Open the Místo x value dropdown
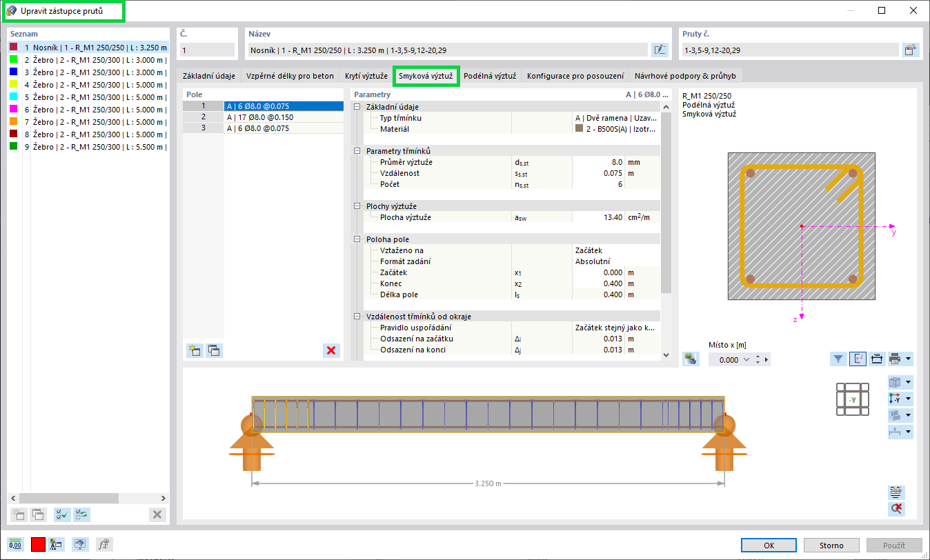930x560 pixels. [747, 360]
